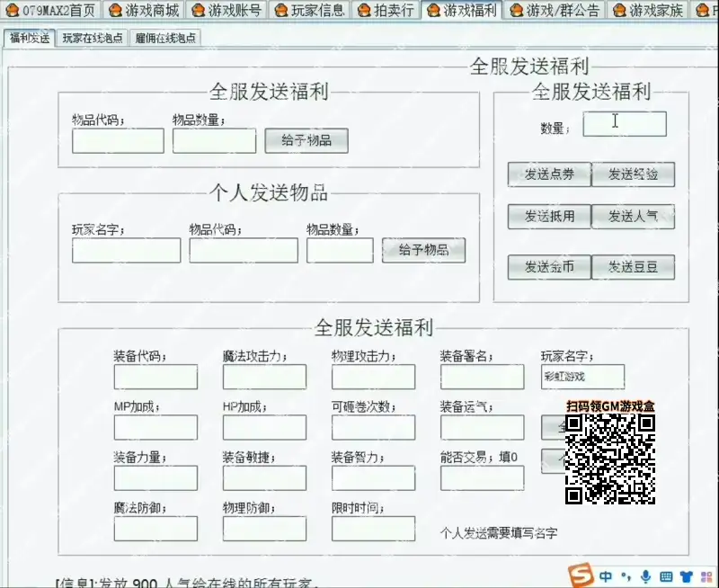Click the 发送金币 button
The image size is (719, 588).
tap(549, 267)
